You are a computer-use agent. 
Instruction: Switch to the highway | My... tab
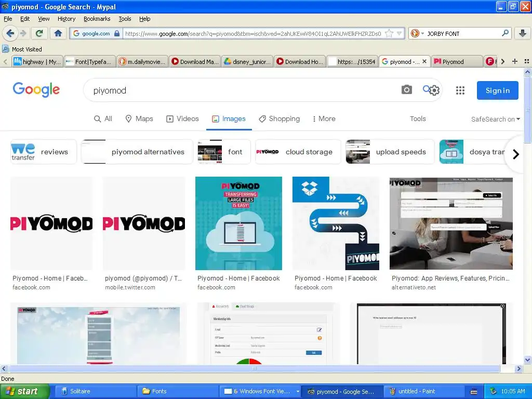[x=37, y=62]
